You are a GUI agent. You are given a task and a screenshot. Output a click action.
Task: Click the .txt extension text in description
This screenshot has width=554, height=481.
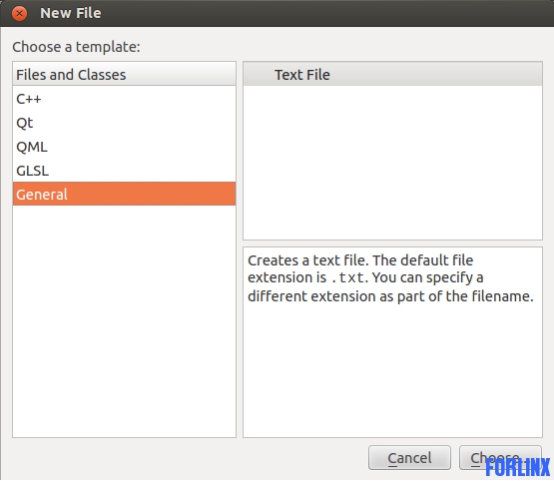tap(348, 278)
